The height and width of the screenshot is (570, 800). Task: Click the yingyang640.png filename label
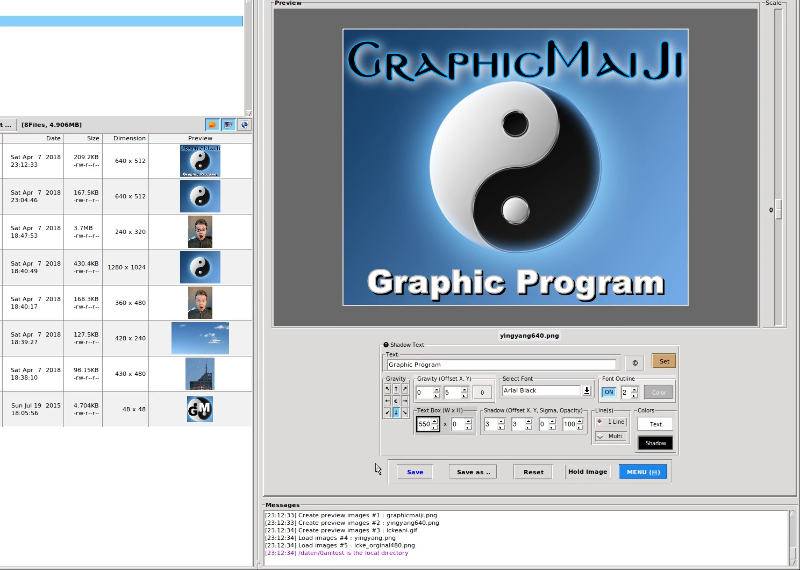point(530,336)
